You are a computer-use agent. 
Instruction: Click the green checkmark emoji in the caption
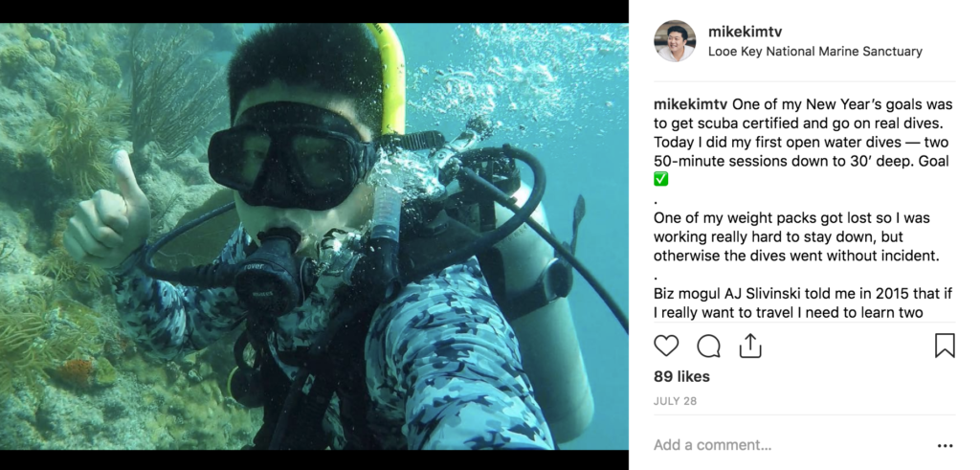point(660,179)
